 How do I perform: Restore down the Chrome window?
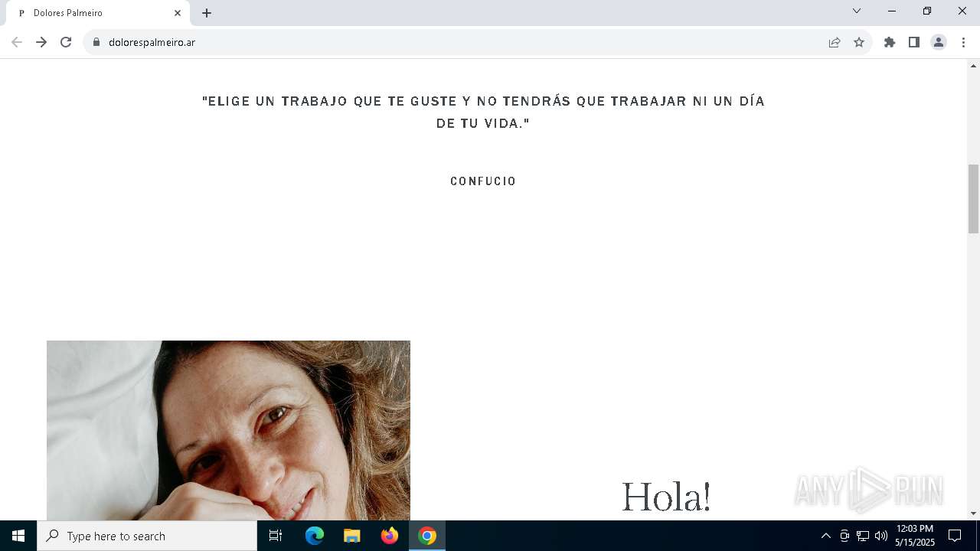927,11
